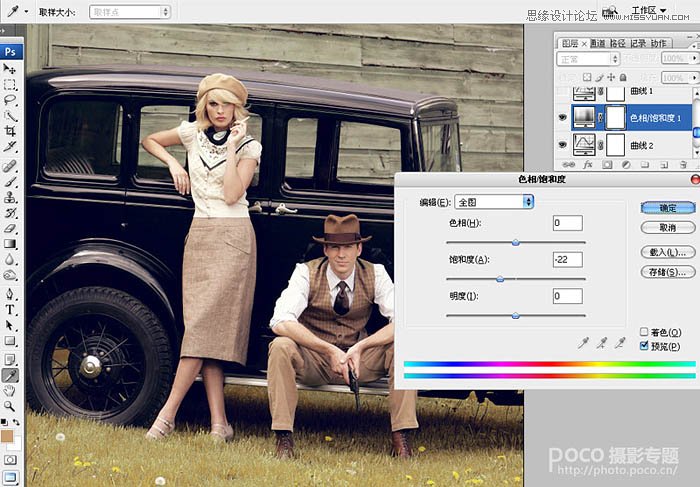The image size is (700, 487).
Task: Select the Zoom tool
Action: point(9,406)
